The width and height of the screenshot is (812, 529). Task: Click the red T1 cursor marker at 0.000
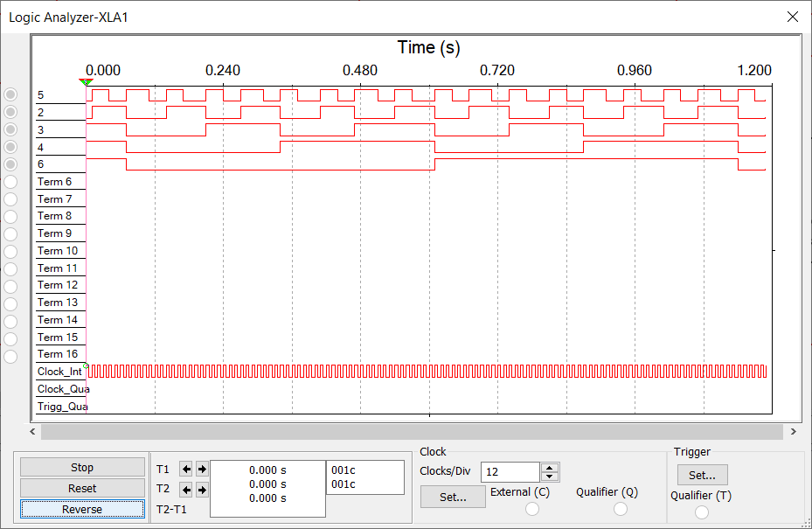[x=86, y=82]
